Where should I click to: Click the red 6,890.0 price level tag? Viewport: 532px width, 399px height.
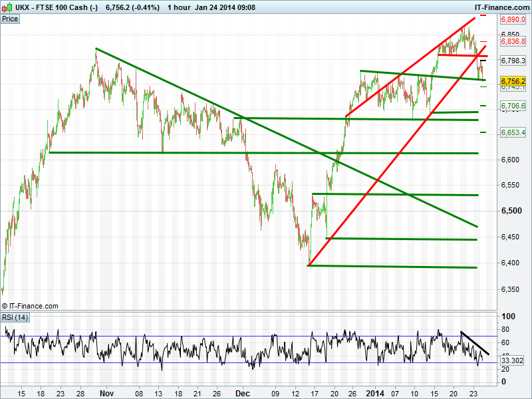pos(513,19)
